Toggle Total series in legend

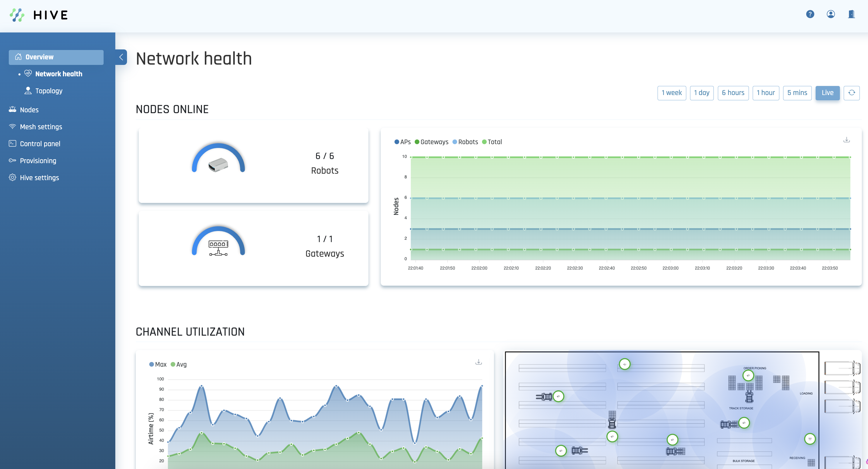[492, 142]
